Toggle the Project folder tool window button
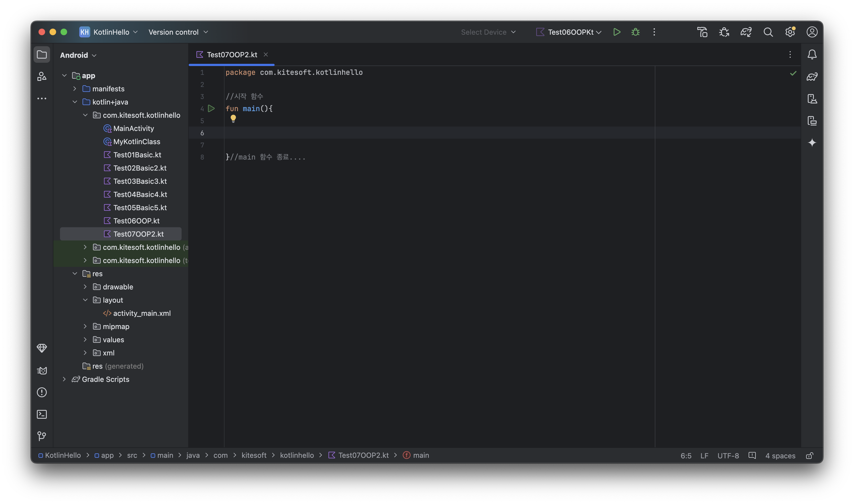 point(42,54)
